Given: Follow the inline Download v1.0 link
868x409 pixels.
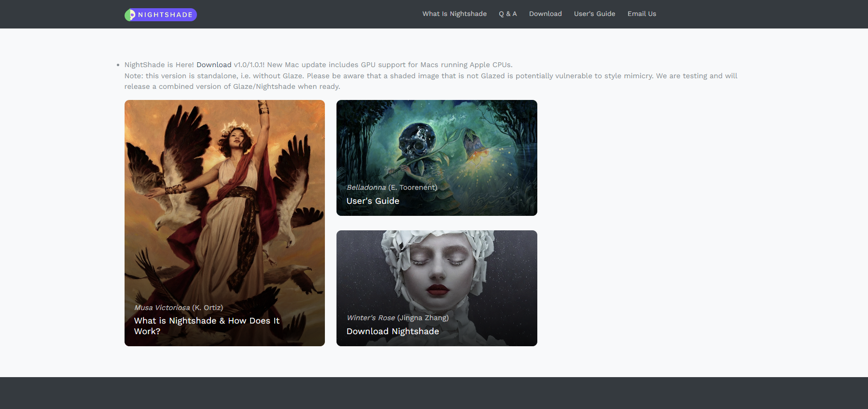Looking at the screenshot, I should [214, 65].
